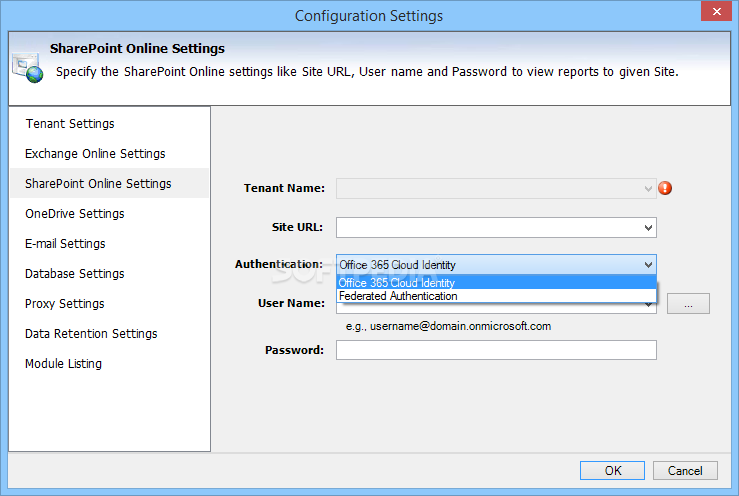Open Exchange Online Settings page
Viewport: 739px width, 496px height.
[95, 154]
